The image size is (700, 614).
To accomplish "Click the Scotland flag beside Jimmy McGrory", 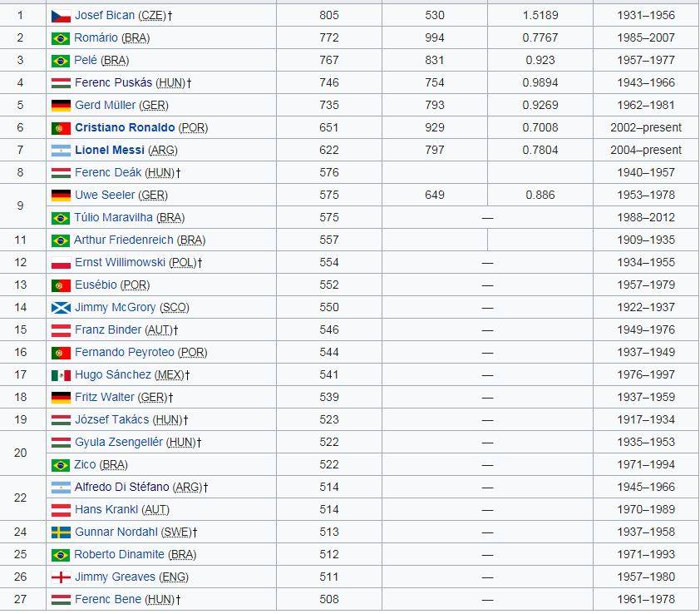I will pos(61,308).
